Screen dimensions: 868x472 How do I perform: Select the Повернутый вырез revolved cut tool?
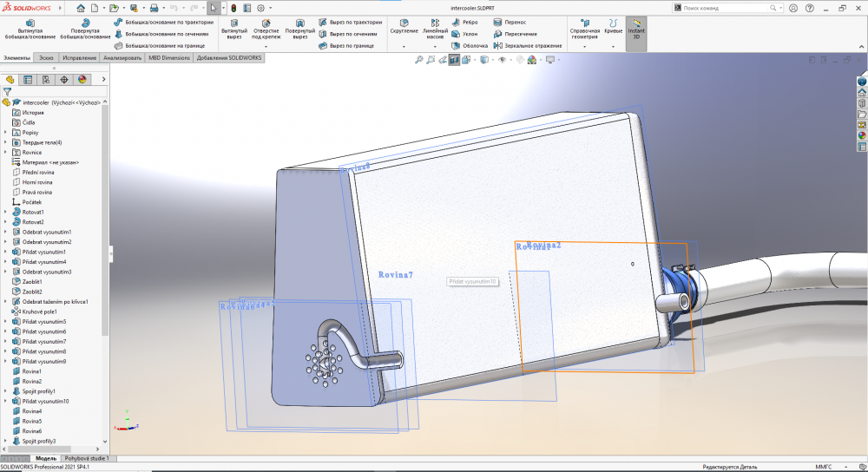(x=299, y=29)
